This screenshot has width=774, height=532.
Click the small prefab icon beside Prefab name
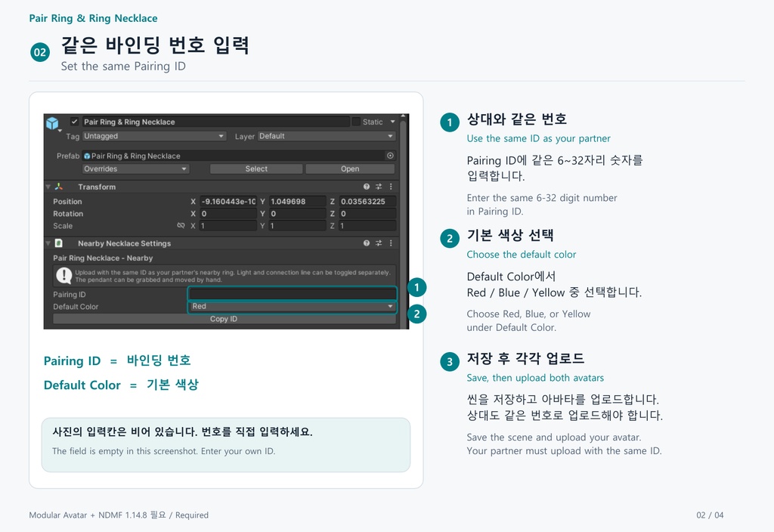[87, 156]
